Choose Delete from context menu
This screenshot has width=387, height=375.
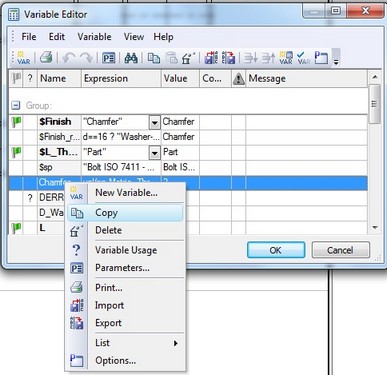pyautogui.click(x=125, y=230)
